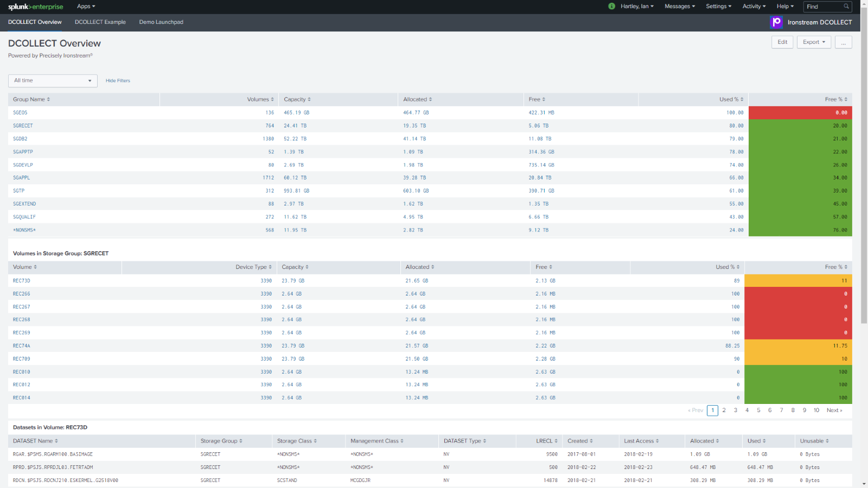This screenshot has width=868, height=488.
Task: Click capacity value 60.12 TB for SGAPPL
Action: (295, 178)
